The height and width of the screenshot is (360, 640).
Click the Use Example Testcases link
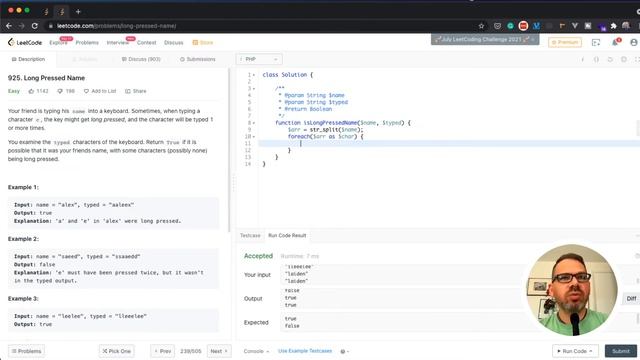305,351
